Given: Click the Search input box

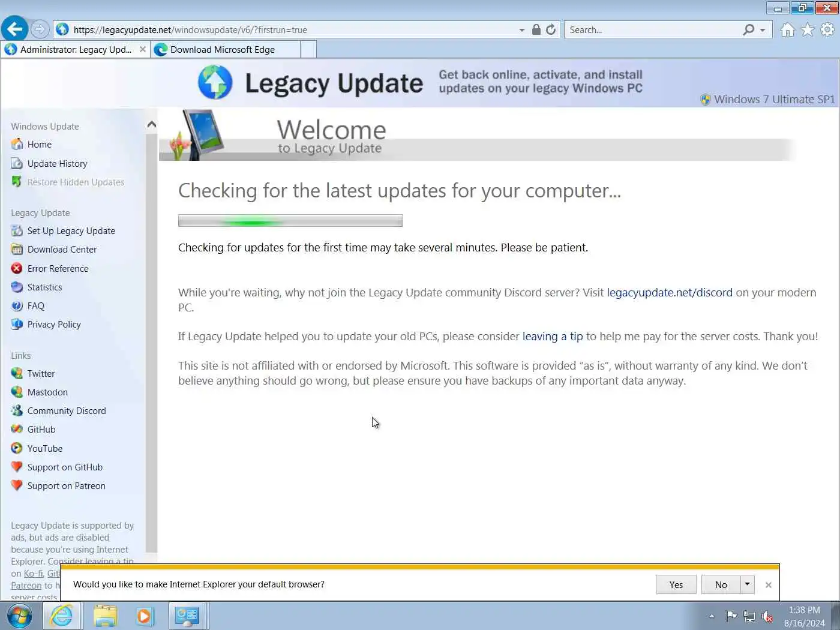Looking at the screenshot, I should click(x=654, y=29).
